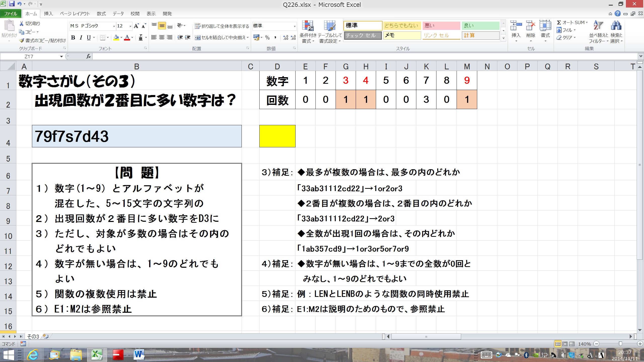Switch to Page Break Preview in status bar
The width and height of the screenshot is (644, 362).
[x=572, y=344]
